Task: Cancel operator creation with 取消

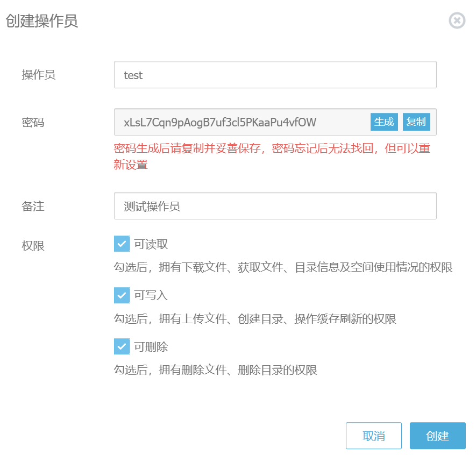Action: (x=373, y=436)
